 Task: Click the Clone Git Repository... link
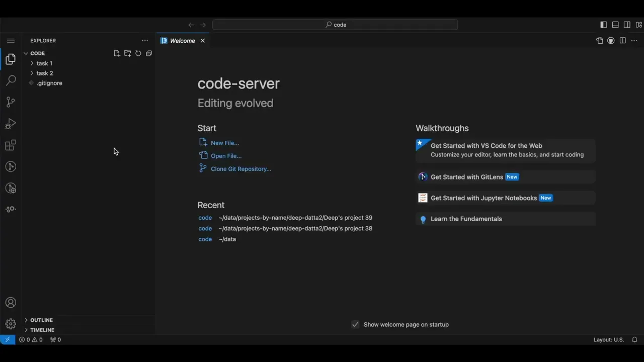click(241, 169)
